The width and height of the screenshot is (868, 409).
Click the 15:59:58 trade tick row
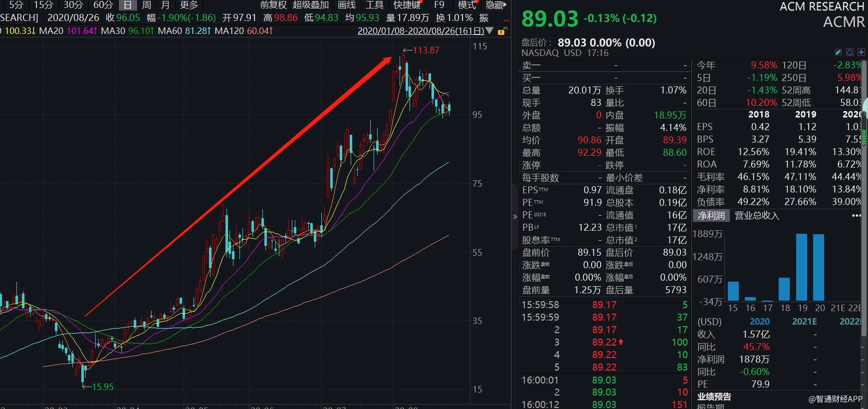click(605, 305)
